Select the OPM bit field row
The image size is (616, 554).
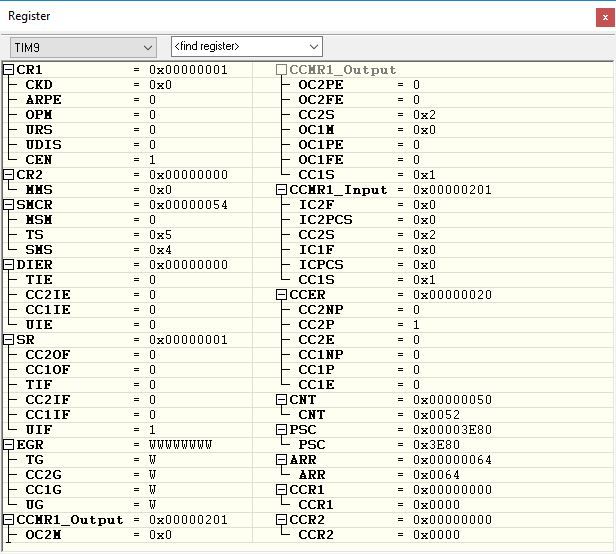point(128,115)
